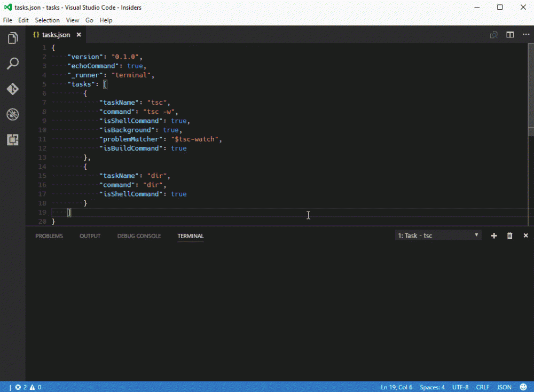The height and width of the screenshot is (392, 534).
Task: Click the more actions ellipsis in editor
Action: tap(525, 35)
